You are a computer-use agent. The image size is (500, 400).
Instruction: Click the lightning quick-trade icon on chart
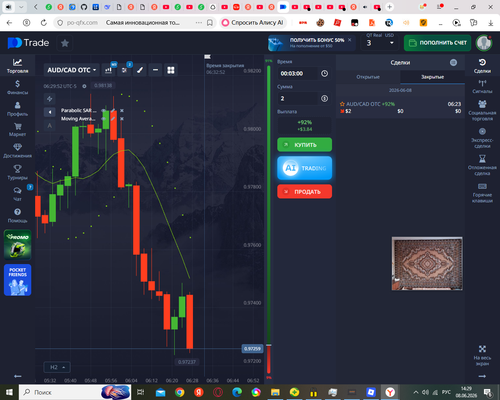[x=49, y=99]
